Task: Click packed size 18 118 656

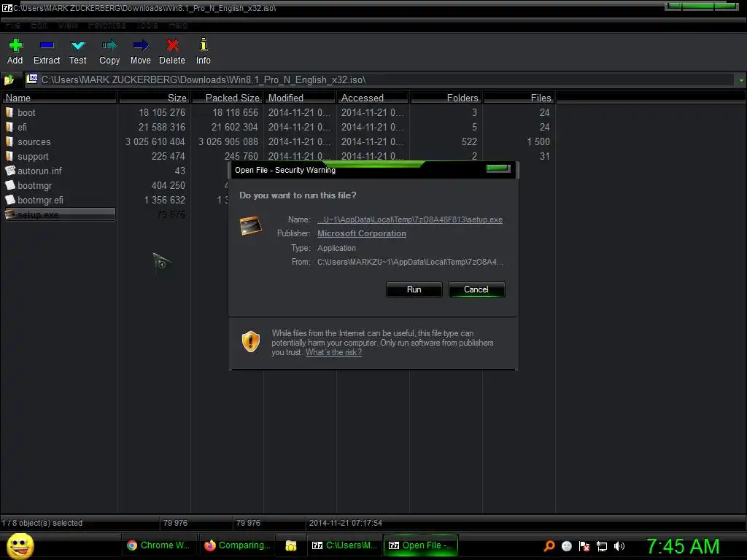Action: click(236, 113)
